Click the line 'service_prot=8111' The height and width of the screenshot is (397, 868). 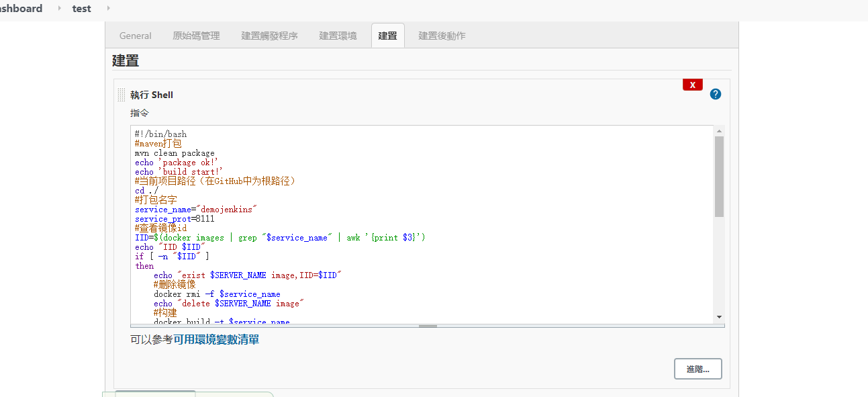tap(175, 219)
